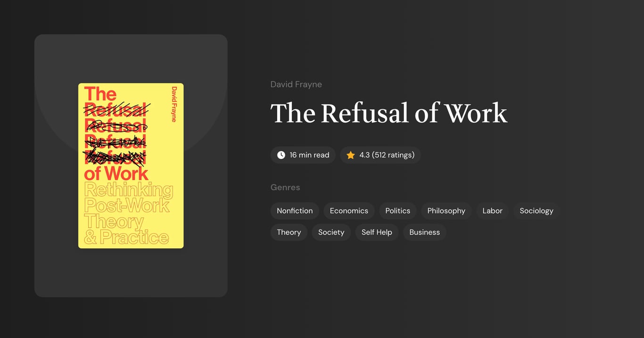Select the Nonfiction genre tag
The width and height of the screenshot is (644, 338).
[x=294, y=211]
